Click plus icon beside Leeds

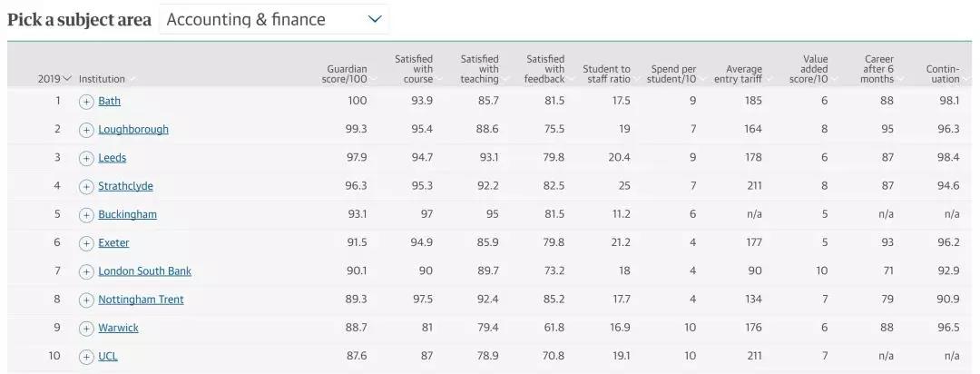tap(86, 158)
